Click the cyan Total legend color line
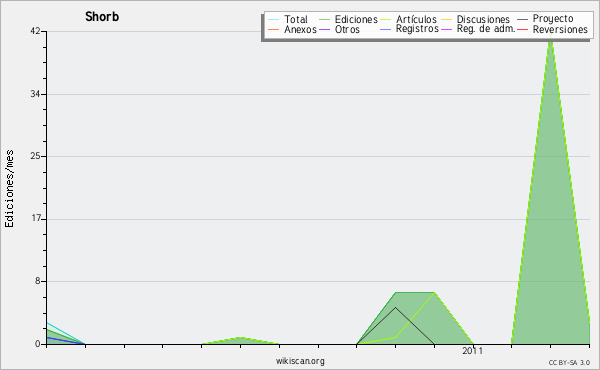Viewport: 600px width, 370px height. [274, 19]
